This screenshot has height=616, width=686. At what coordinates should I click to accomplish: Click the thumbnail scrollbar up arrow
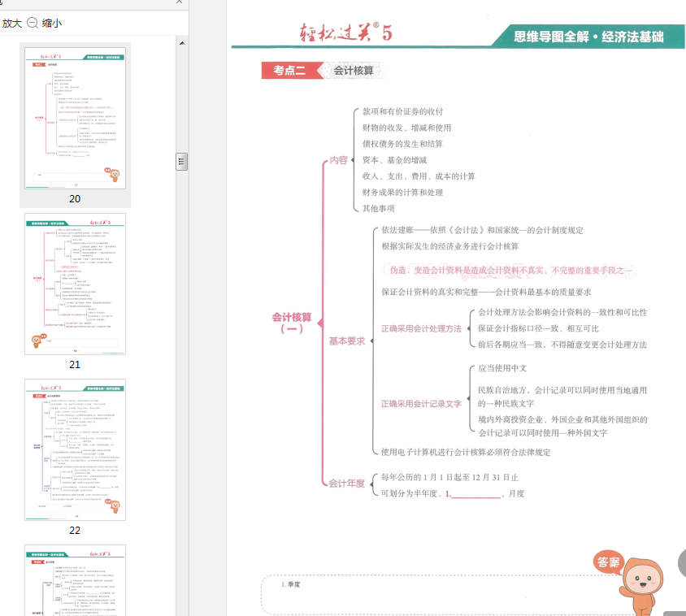tap(182, 43)
